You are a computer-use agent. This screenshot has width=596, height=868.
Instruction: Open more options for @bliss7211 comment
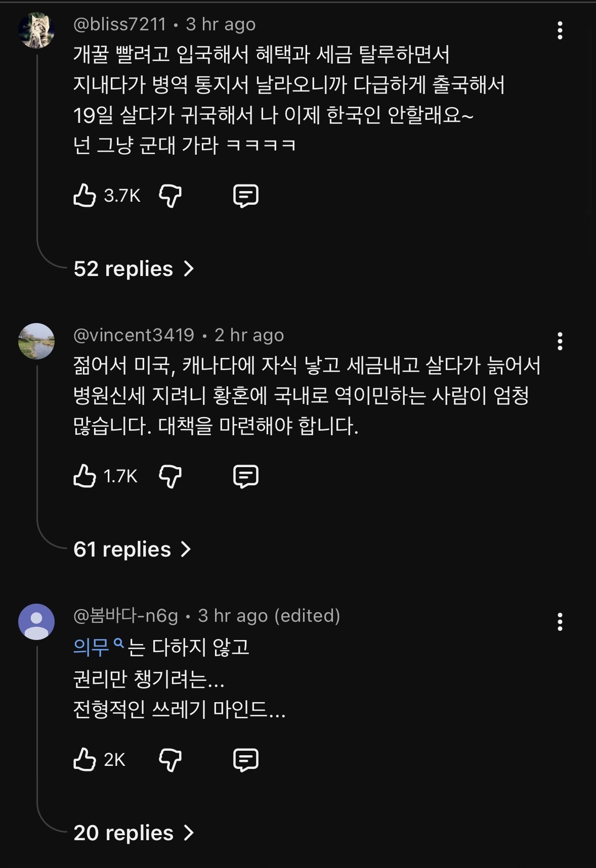coord(560,31)
